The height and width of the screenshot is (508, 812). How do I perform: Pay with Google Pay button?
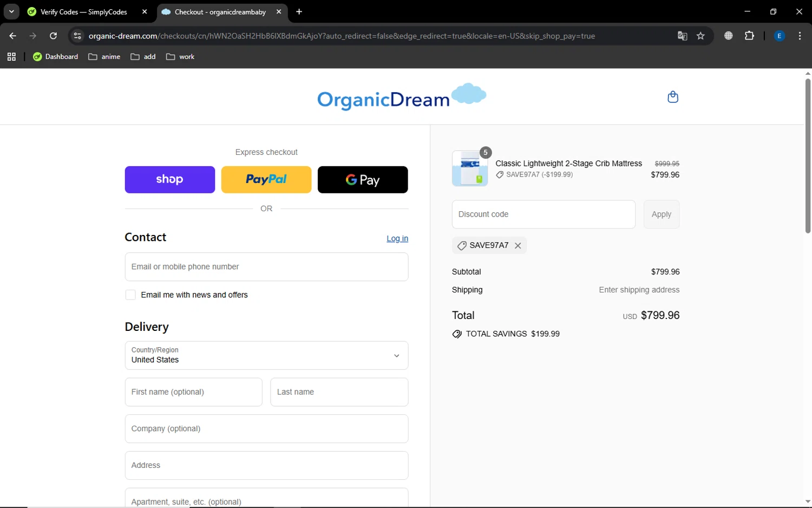point(363,179)
